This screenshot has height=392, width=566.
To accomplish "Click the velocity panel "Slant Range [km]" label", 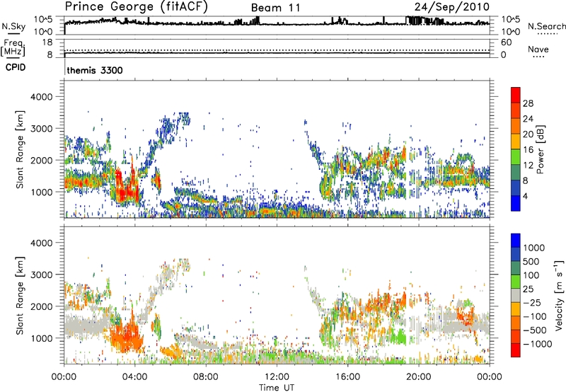I will pyautogui.click(x=20, y=295).
